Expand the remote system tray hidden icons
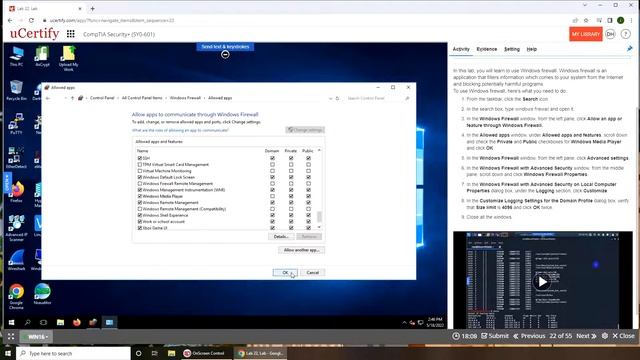Screen dimensions: 640x360 [404, 322]
